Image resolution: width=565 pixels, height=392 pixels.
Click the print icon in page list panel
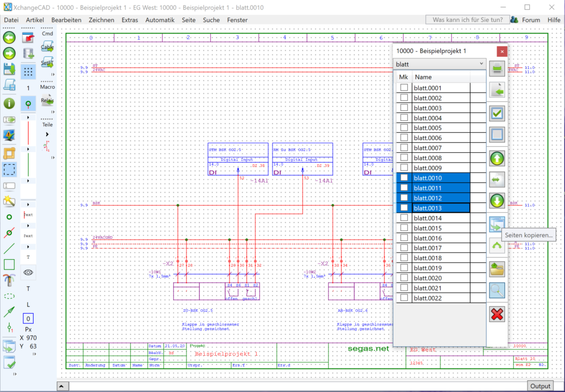[x=497, y=69]
